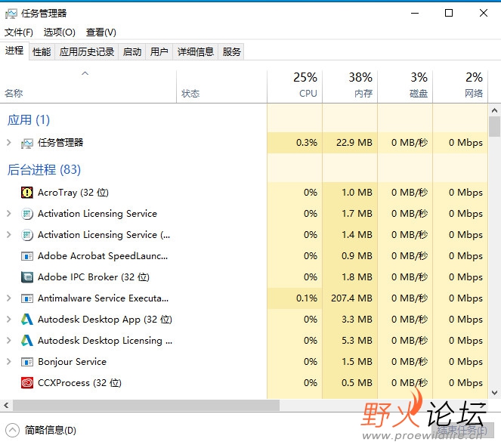Select the 后台进程 (83) group header
Image resolution: width=501 pixels, height=448 pixels.
[x=44, y=170]
